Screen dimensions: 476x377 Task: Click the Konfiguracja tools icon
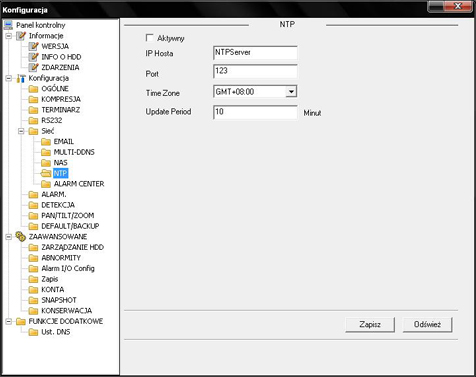pyautogui.click(x=21, y=78)
